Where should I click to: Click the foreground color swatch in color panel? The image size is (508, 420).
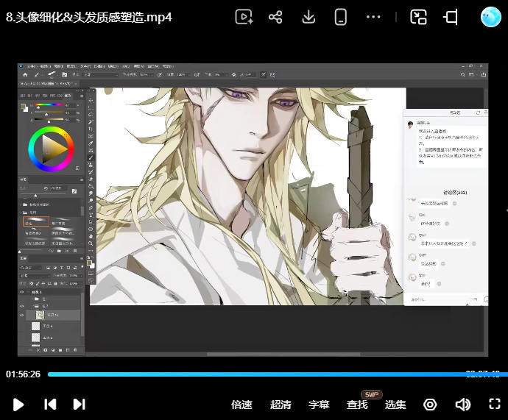tap(23, 107)
